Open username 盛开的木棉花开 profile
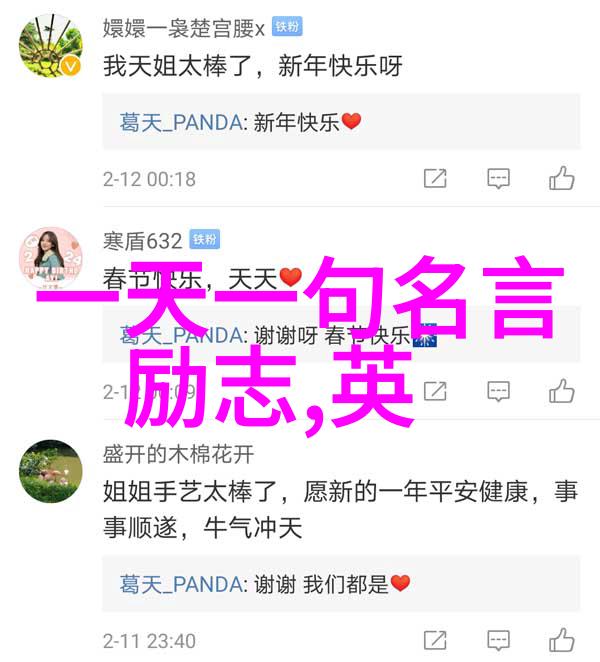This screenshot has width=600, height=662. [178, 454]
